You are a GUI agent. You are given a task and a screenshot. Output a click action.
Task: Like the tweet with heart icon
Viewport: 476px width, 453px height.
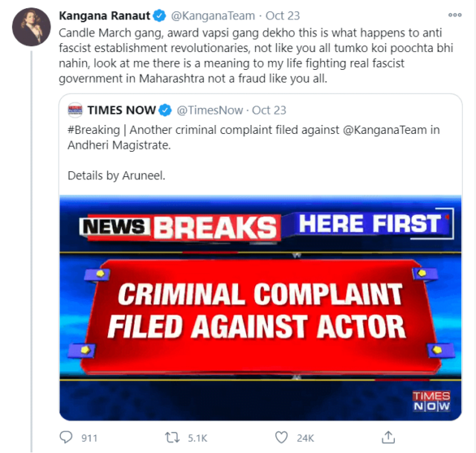point(281,437)
